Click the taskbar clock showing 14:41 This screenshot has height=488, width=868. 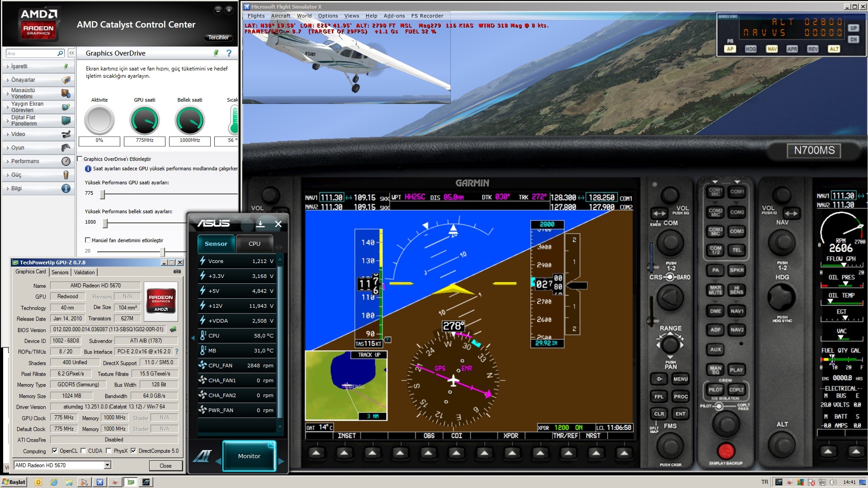[x=849, y=482]
